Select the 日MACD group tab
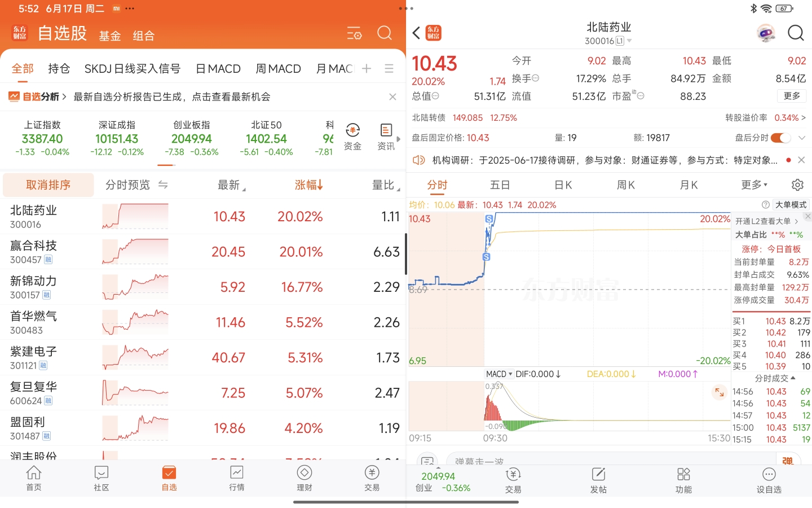812x508 pixels. [x=218, y=69]
